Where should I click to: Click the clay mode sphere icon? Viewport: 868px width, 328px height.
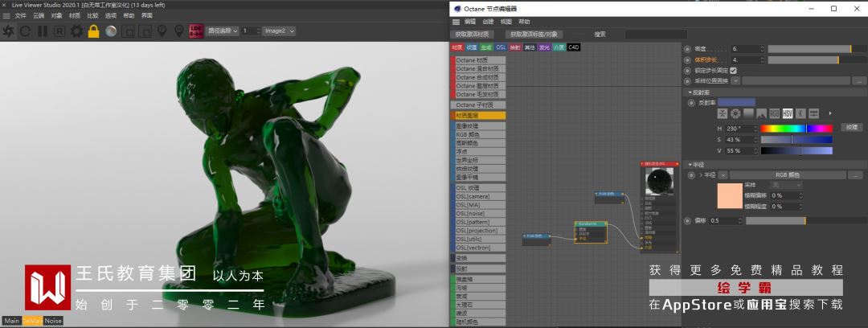[111, 31]
